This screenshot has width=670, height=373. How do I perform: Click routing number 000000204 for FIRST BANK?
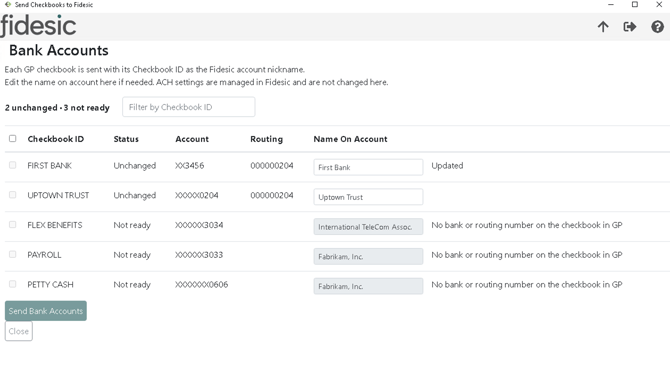pos(272,165)
